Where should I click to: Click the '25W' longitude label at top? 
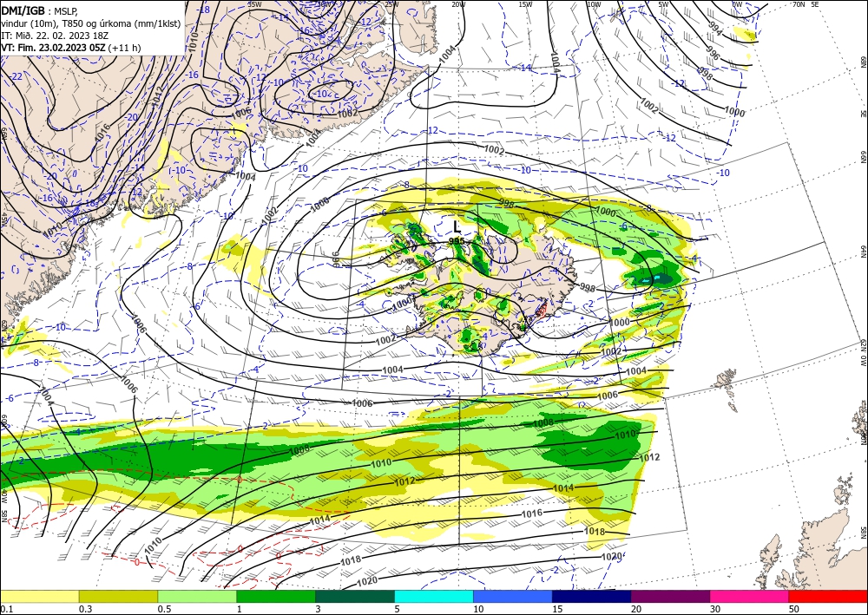[x=391, y=4]
